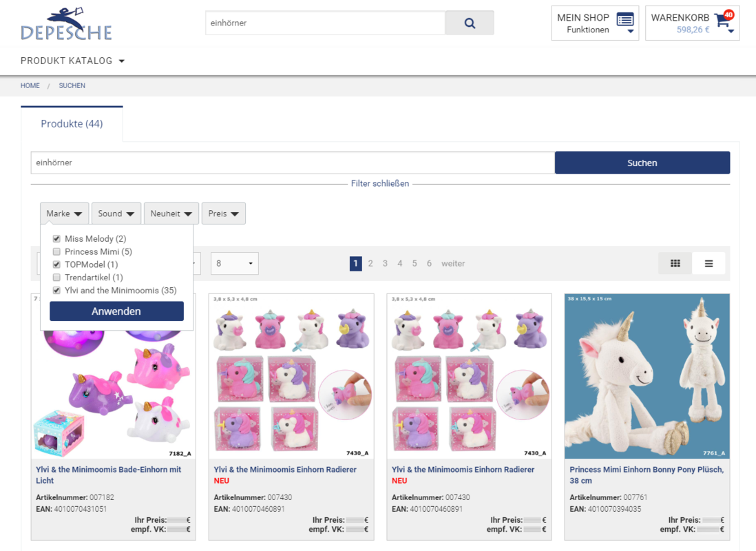
Task: Click the Anwenden button
Action: click(116, 311)
